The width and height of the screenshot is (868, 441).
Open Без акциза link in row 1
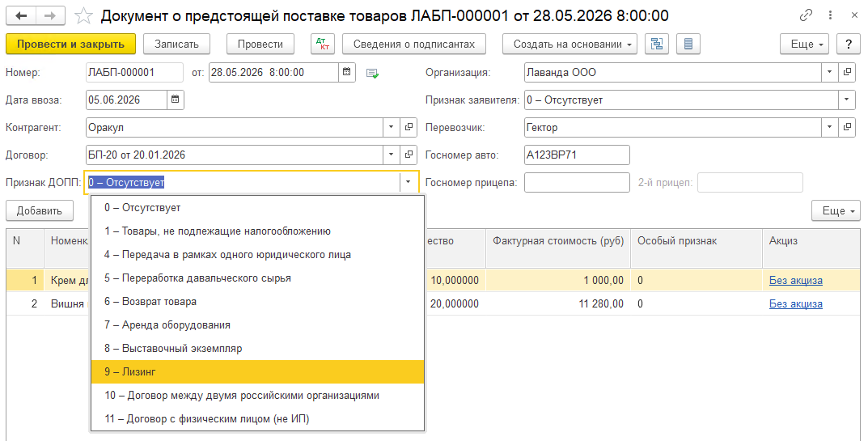tap(795, 280)
